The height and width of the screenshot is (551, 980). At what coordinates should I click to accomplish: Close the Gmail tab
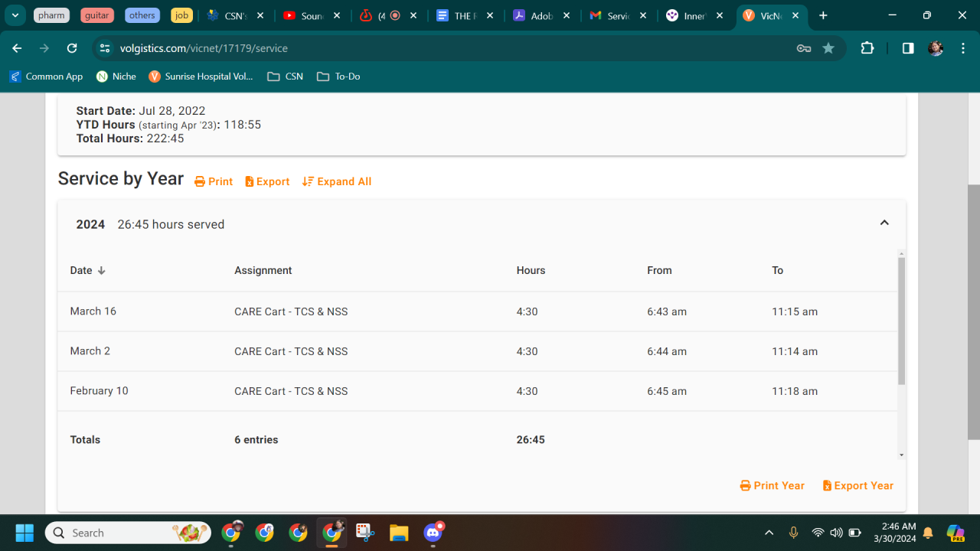643,15
